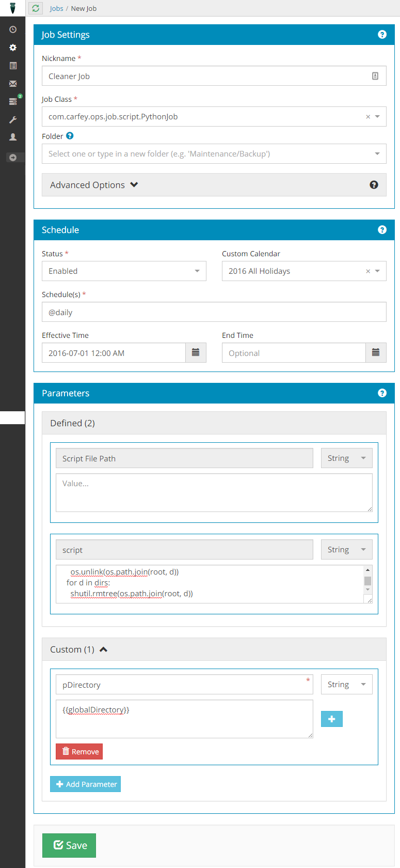This screenshot has width=400, height=868.
Task: Click the red Remove button
Action: pyautogui.click(x=79, y=752)
